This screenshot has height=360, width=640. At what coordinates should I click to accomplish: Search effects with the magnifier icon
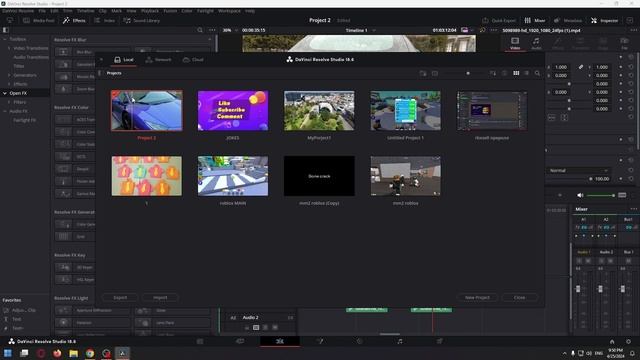200,30
